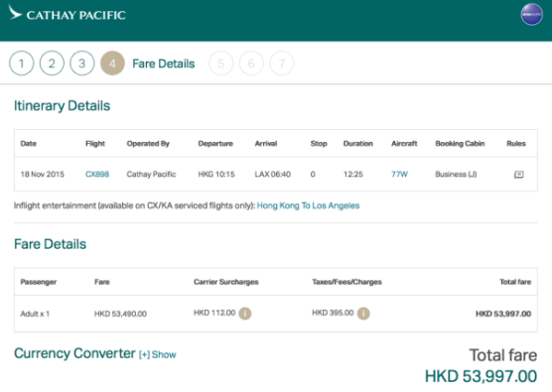Show Taxes/Fees/Charges info icon
The image size is (552, 392).
tap(363, 314)
